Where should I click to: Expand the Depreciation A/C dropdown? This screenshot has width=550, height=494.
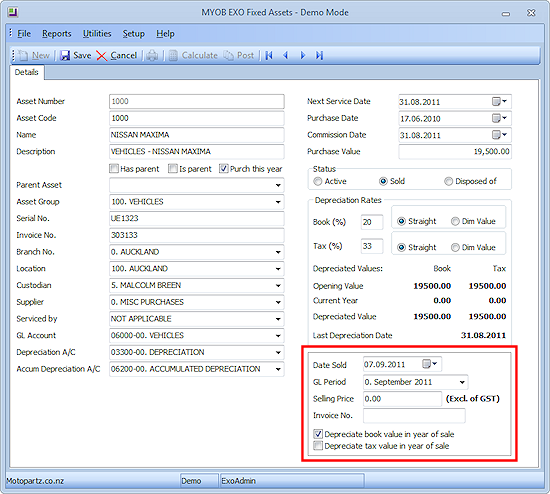pyautogui.click(x=278, y=352)
